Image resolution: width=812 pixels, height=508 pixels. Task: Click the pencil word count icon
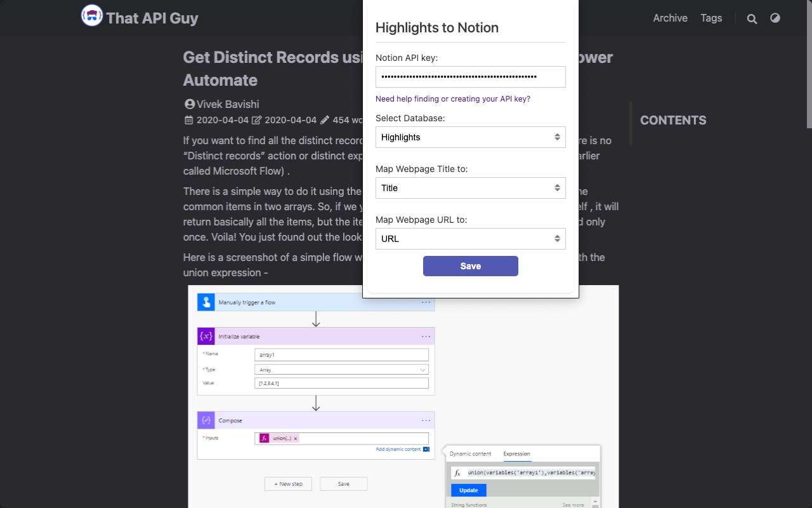pos(325,120)
